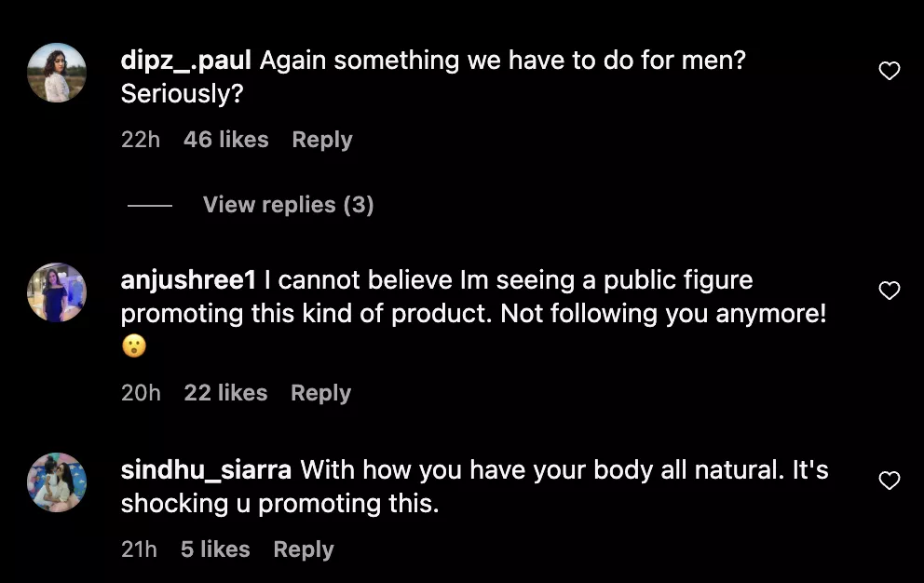View the 22 likes list
Image resolution: width=924 pixels, height=583 pixels.
pyautogui.click(x=225, y=393)
